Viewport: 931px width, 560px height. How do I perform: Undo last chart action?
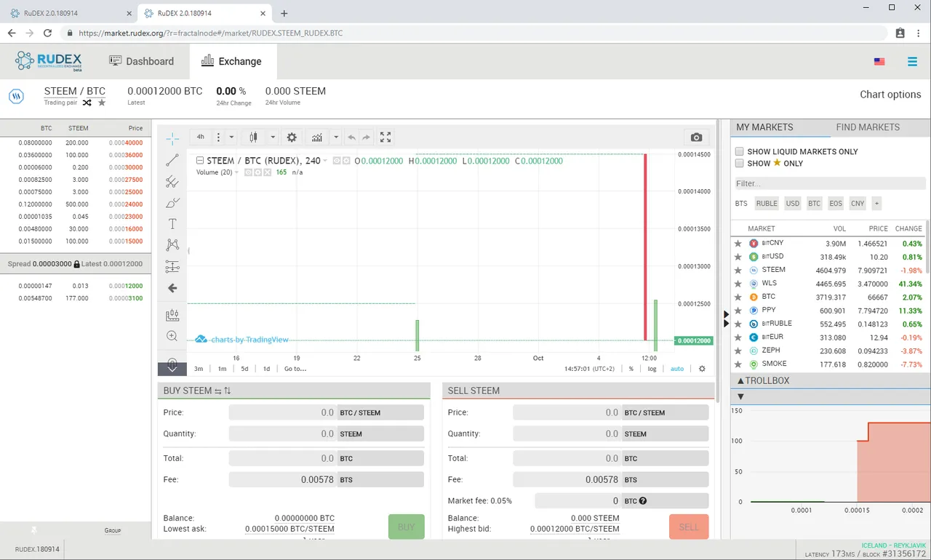(x=351, y=137)
